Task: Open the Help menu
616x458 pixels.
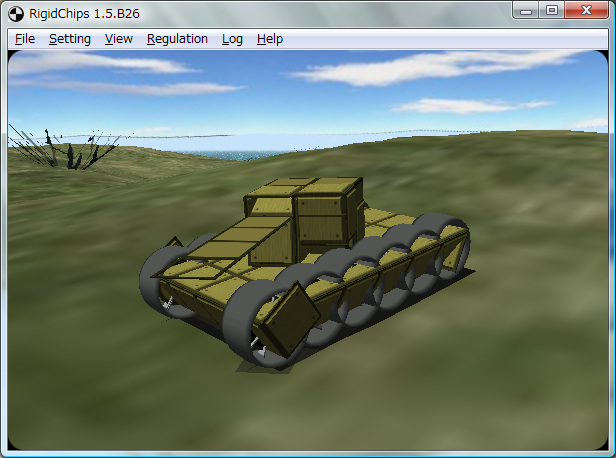Action: pyautogui.click(x=269, y=39)
